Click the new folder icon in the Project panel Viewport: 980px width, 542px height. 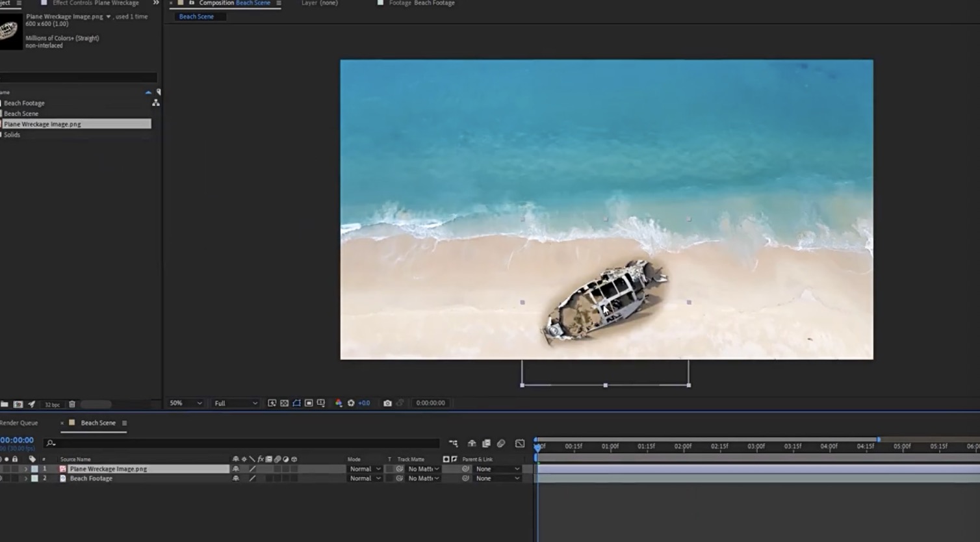[x=5, y=404]
